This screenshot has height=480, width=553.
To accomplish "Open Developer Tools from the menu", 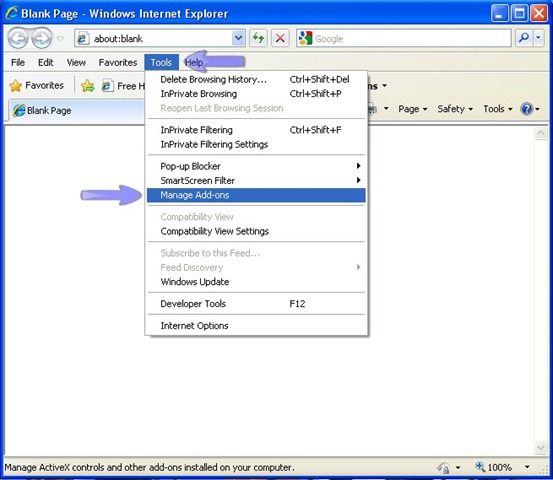I will 256,304.
